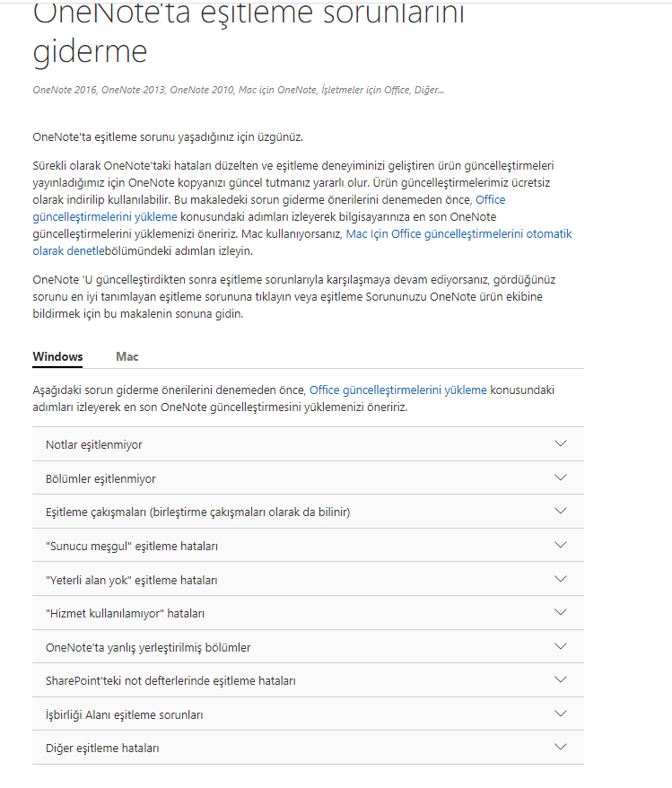This screenshot has height=788, width=672.
Task: Expand "Hizmet kullanılamıyor" hataları arrow
Action: coord(561,613)
